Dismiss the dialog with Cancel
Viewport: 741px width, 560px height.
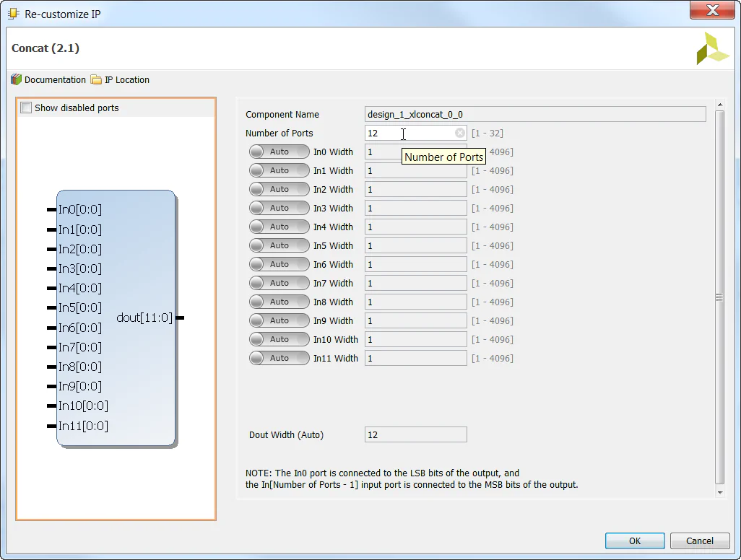(x=698, y=541)
